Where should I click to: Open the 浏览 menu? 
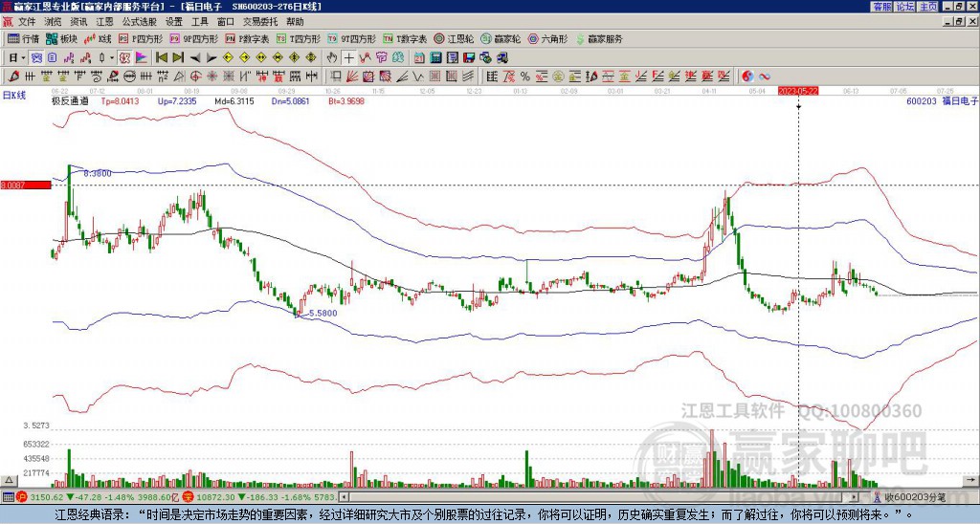[54, 22]
